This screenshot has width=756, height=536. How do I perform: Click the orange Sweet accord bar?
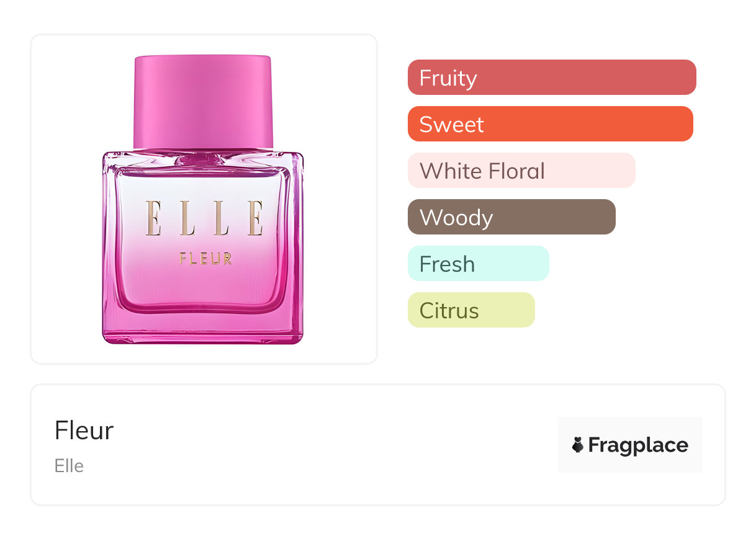click(x=550, y=124)
